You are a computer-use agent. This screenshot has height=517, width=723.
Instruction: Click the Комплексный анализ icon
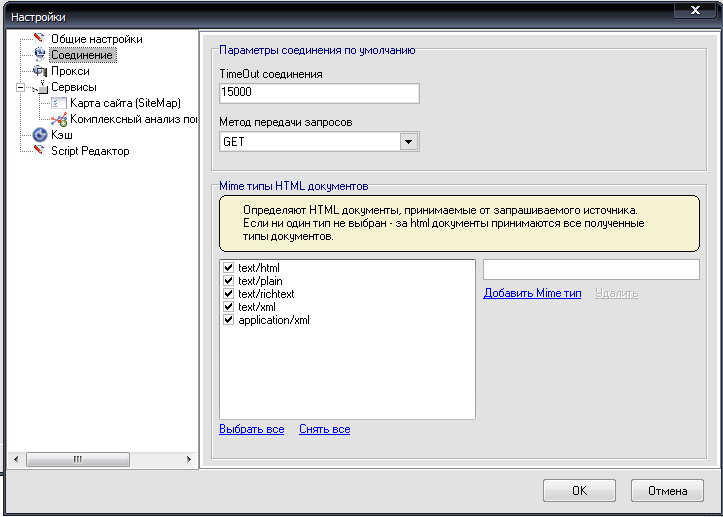click(x=59, y=119)
